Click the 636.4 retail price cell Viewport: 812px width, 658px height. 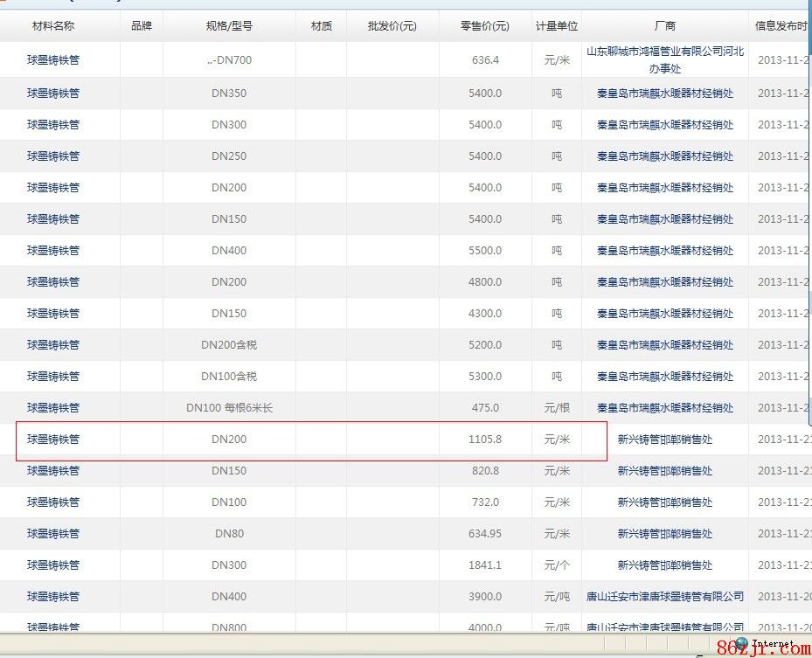(x=485, y=60)
